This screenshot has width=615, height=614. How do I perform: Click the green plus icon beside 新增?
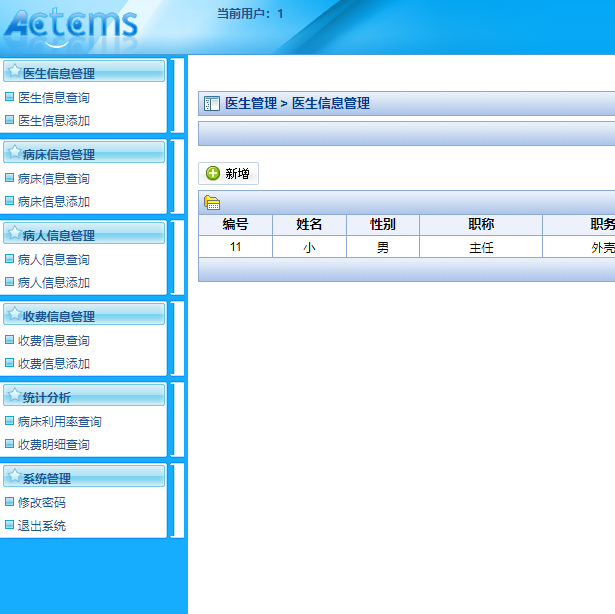click(213, 173)
